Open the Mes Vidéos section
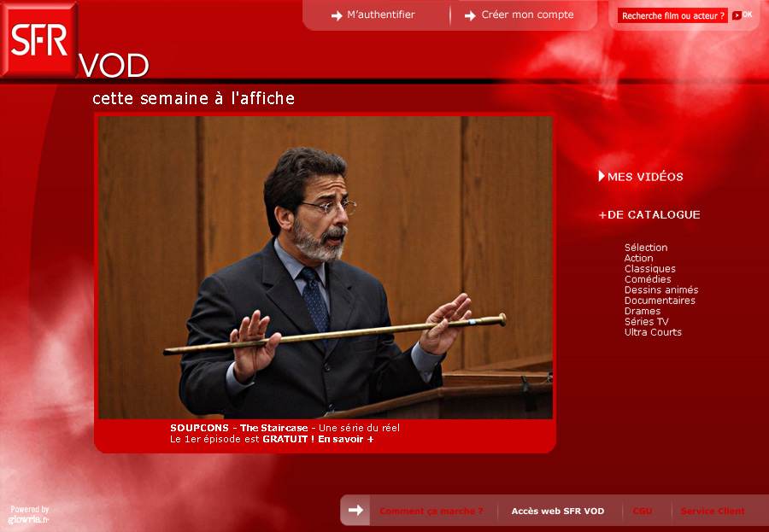Screen dimensions: 769x532 [645, 177]
